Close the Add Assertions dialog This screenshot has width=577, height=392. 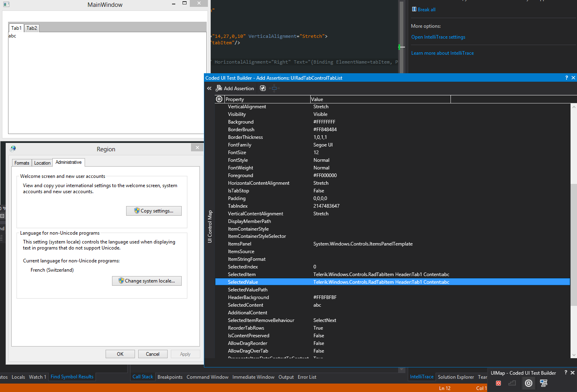[x=573, y=78]
